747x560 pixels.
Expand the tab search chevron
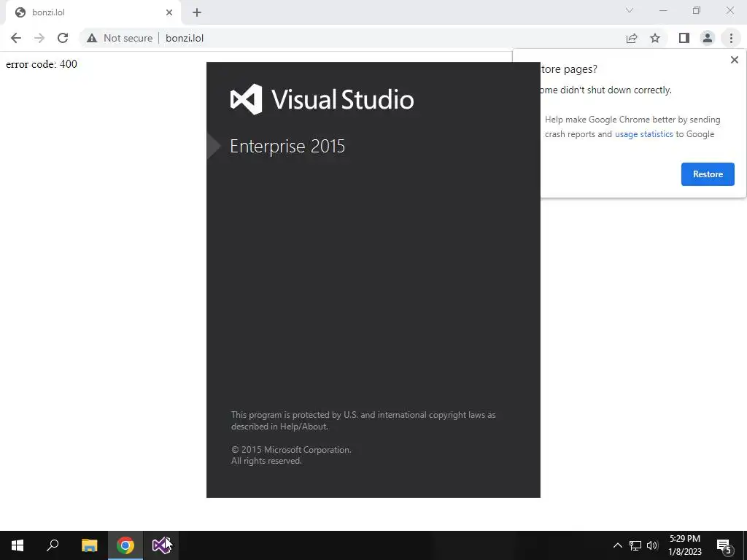point(630,10)
